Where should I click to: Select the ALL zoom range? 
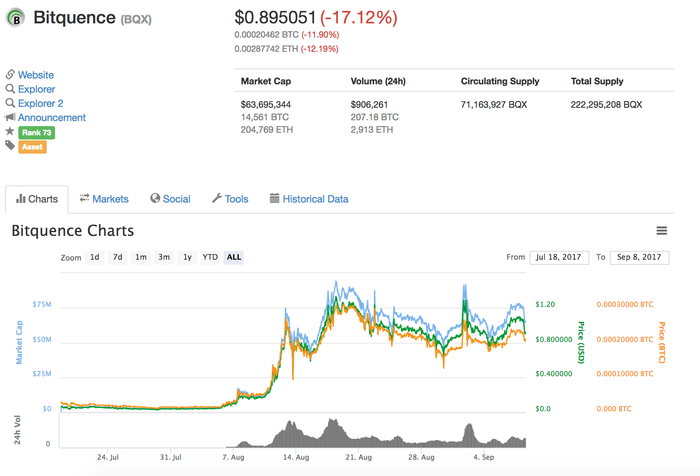click(233, 257)
